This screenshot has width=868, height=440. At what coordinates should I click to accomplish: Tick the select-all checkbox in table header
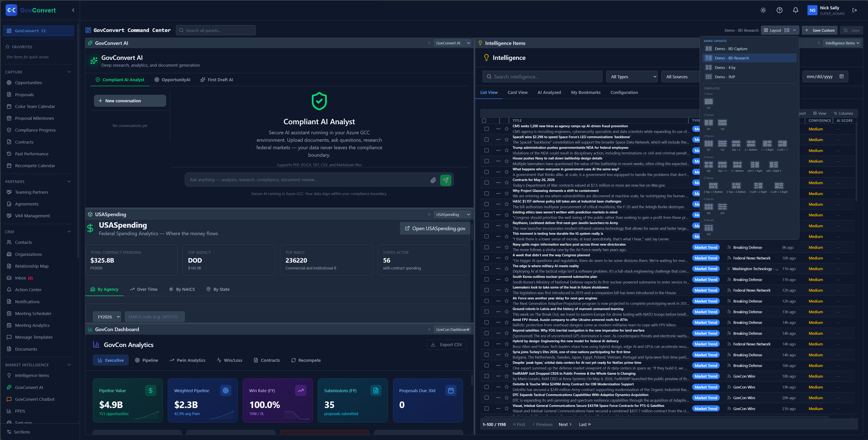point(484,121)
